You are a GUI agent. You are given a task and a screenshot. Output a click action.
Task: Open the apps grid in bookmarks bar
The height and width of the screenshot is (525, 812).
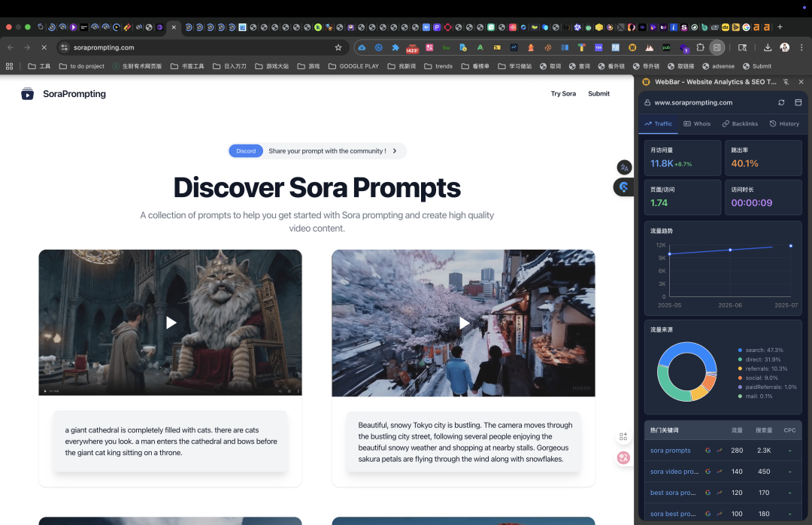coord(9,66)
